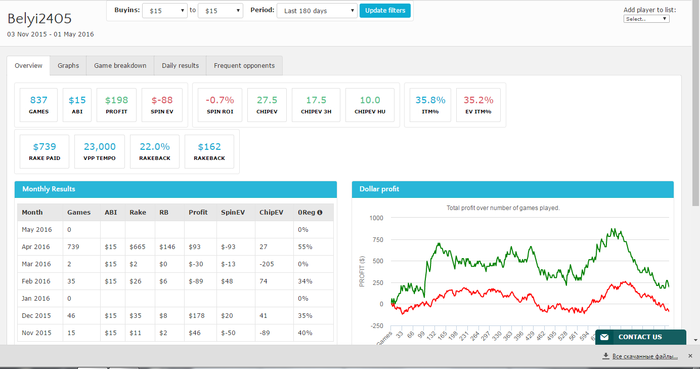Click the 837 GAMES stat box
This screenshot has width=700, height=369.
[39, 105]
